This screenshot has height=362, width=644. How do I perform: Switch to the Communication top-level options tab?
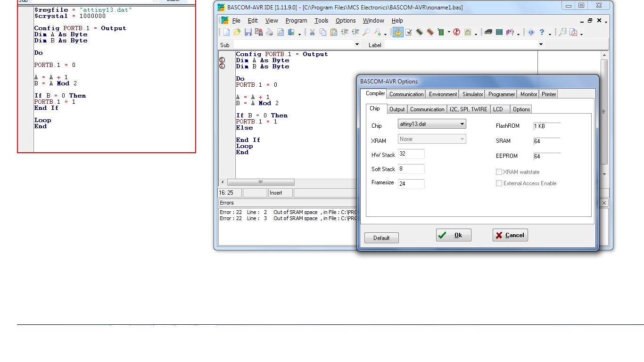click(406, 94)
